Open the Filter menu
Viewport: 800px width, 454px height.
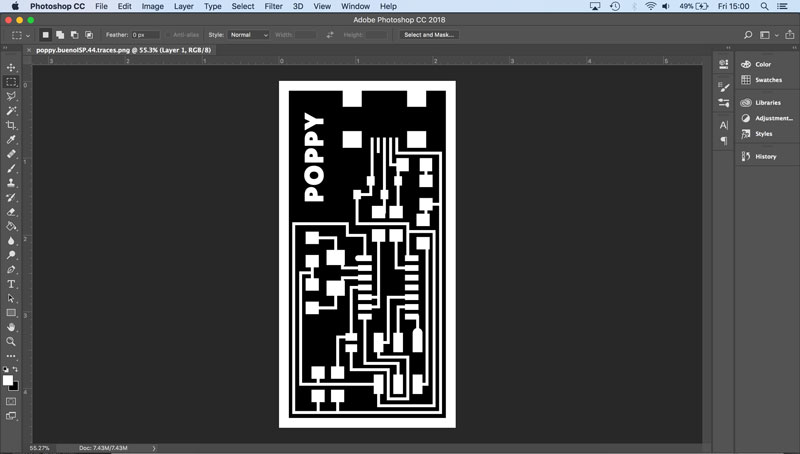pos(273,6)
